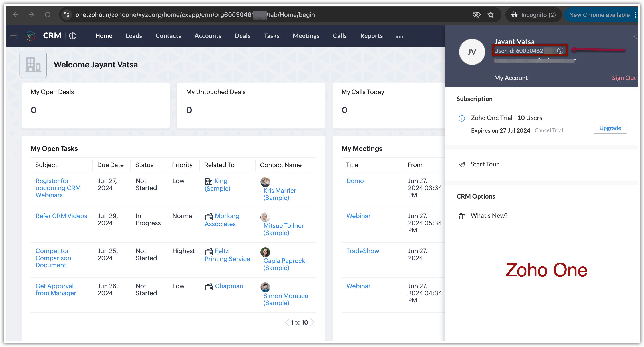
Task: Open the hamburger sidebar menu
Action: click(x=13, y=36)
